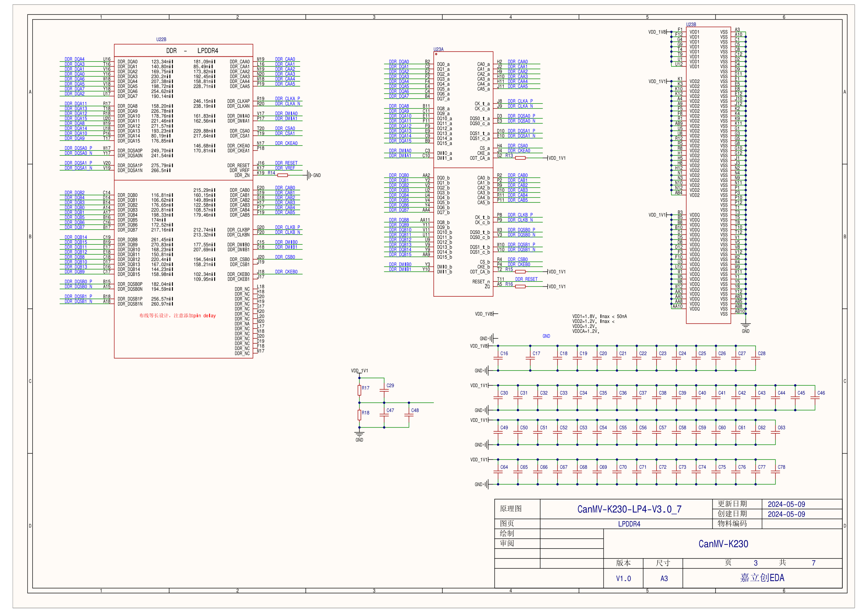Screen dimensions: 868x613
Task: Select resistor R17 symbol
Action: [359, 390]
